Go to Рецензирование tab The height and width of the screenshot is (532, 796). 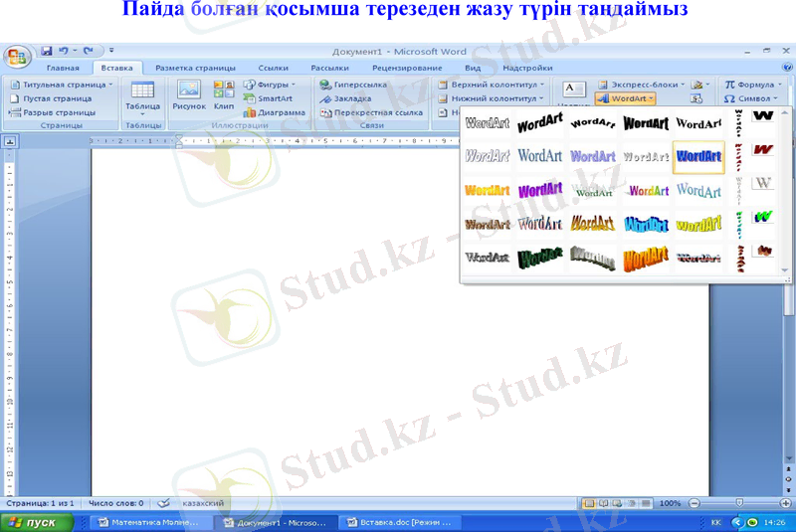[407, 68]
